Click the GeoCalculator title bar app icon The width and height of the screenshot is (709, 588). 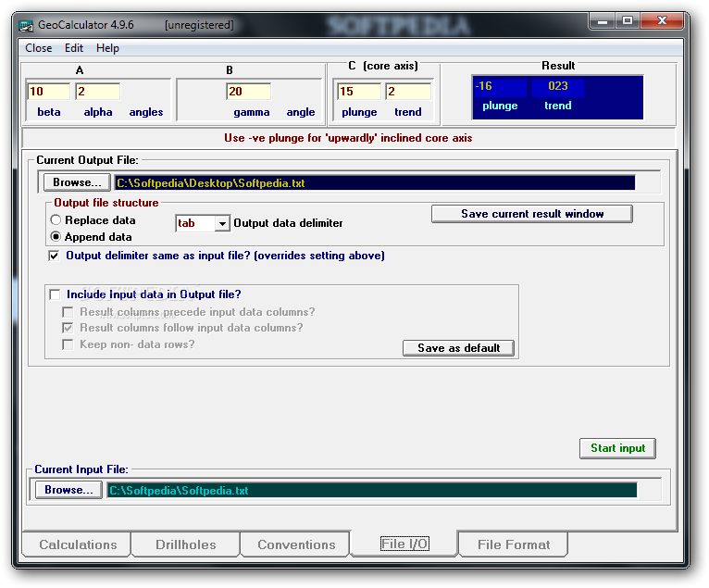click(x=26, y=26)
